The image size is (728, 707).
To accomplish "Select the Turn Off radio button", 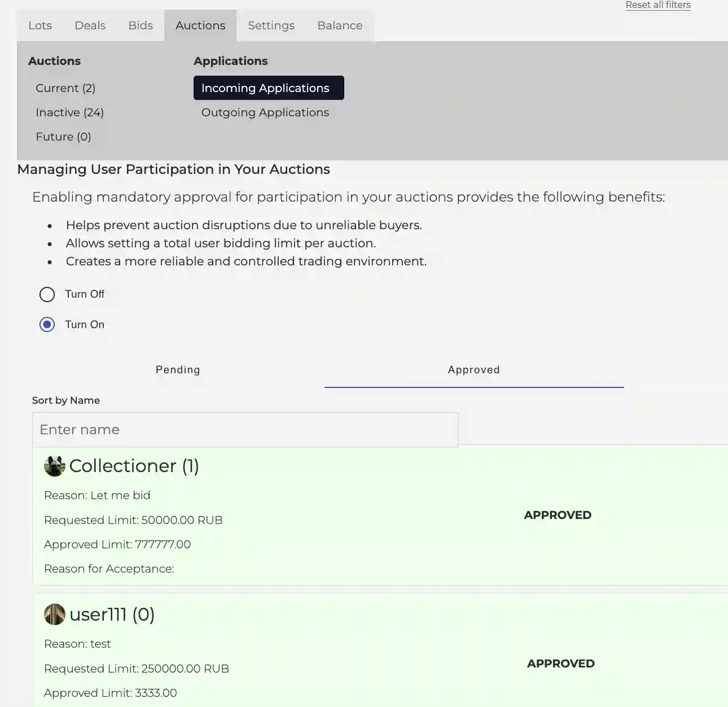I will [x=47, y=294].
